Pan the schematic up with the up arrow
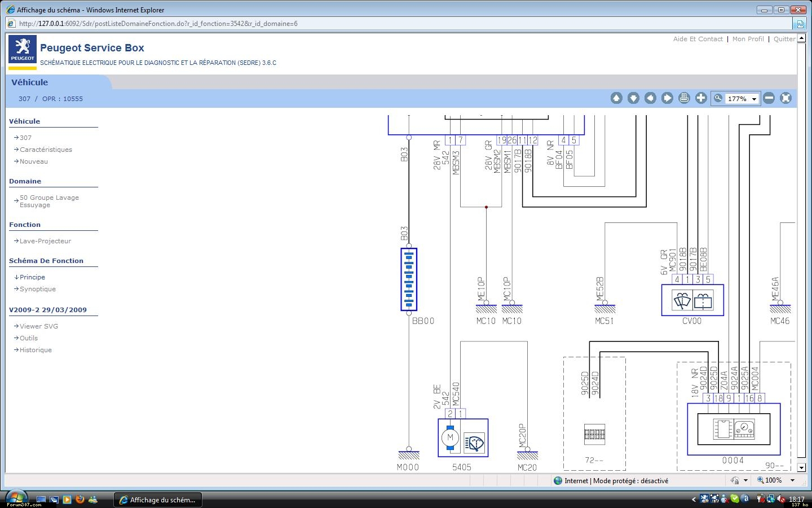The width and height of the screenshot is (812, 508). (x=616, y=98)
